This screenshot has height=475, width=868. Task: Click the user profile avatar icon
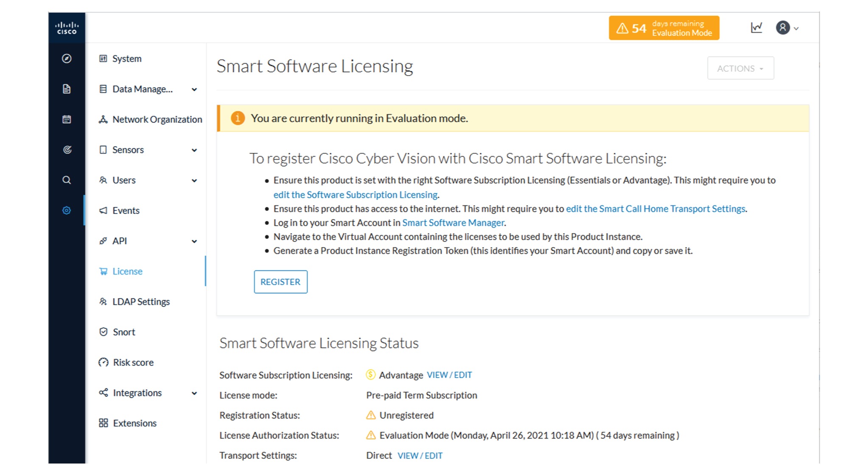pos(782,27)
